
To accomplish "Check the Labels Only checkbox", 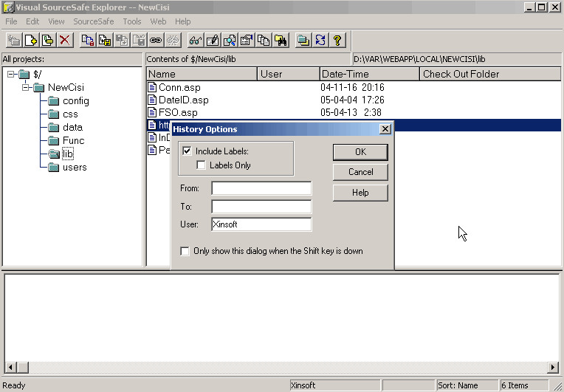I will pyautogui.click(x=201, y=165).
